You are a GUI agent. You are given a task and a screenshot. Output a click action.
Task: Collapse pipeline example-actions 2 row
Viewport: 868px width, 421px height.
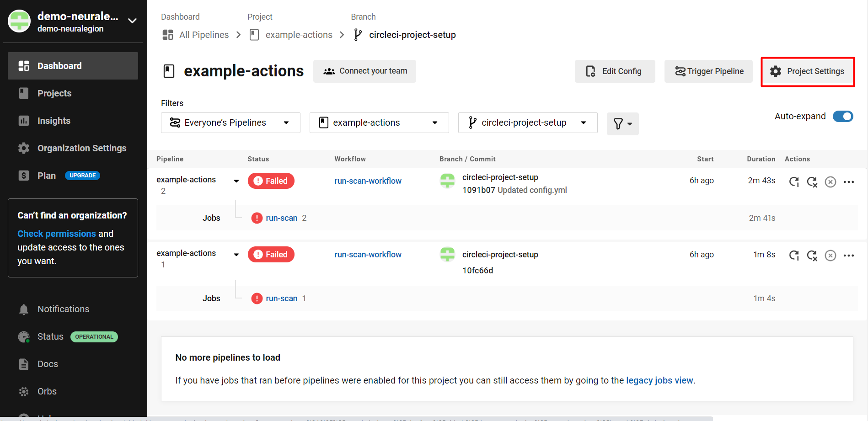click(236, 181)
